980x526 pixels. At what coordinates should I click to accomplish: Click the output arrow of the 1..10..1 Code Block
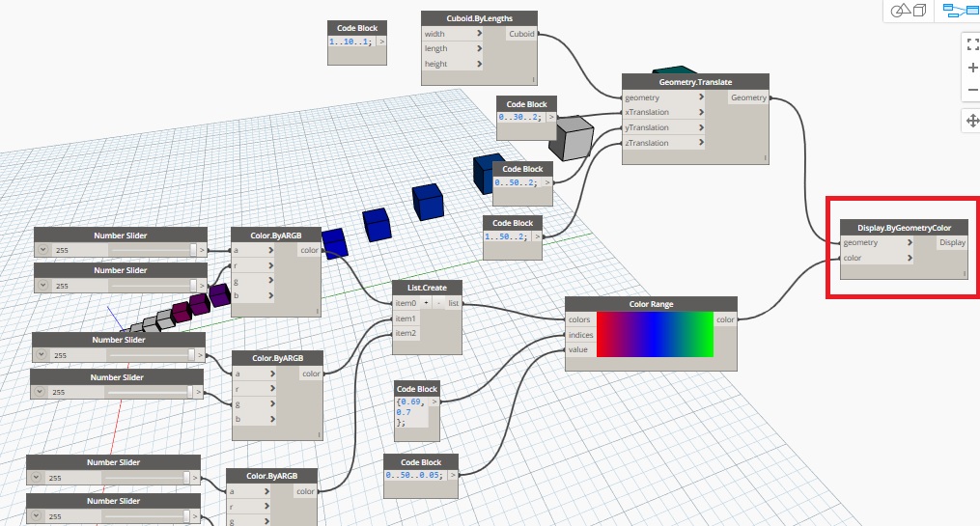point(381,42)
